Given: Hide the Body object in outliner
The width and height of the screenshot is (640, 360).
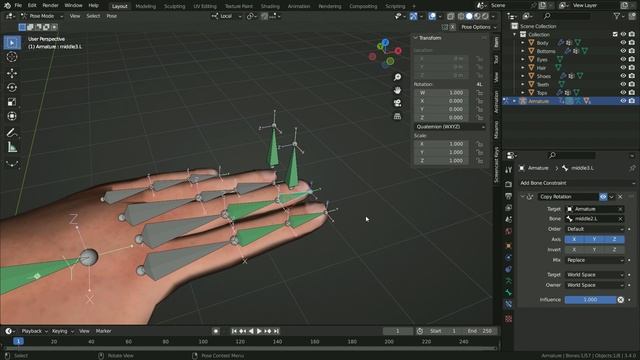Looking at the screenshot, I should coord(623,43).
